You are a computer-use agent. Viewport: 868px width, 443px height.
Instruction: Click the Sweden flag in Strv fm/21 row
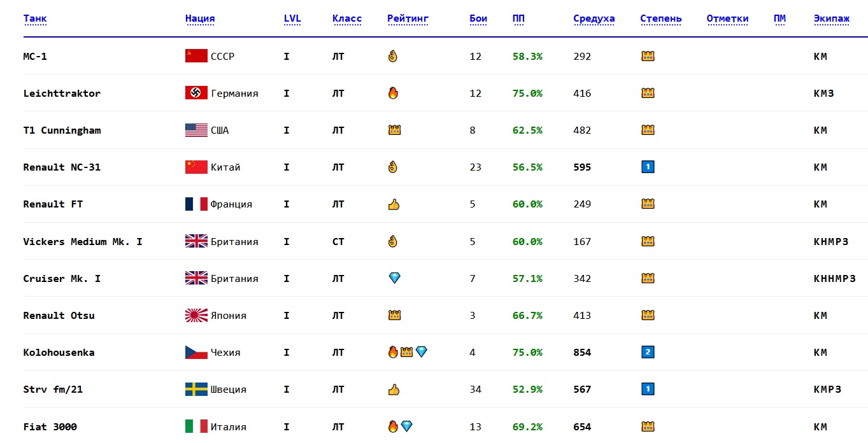[x=196, y=390]
